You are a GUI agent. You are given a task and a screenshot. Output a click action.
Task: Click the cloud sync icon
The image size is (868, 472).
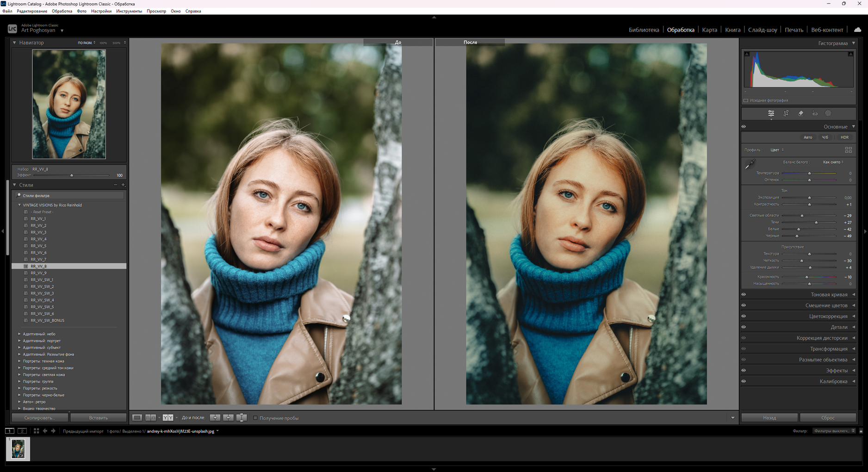click(857, 30)
